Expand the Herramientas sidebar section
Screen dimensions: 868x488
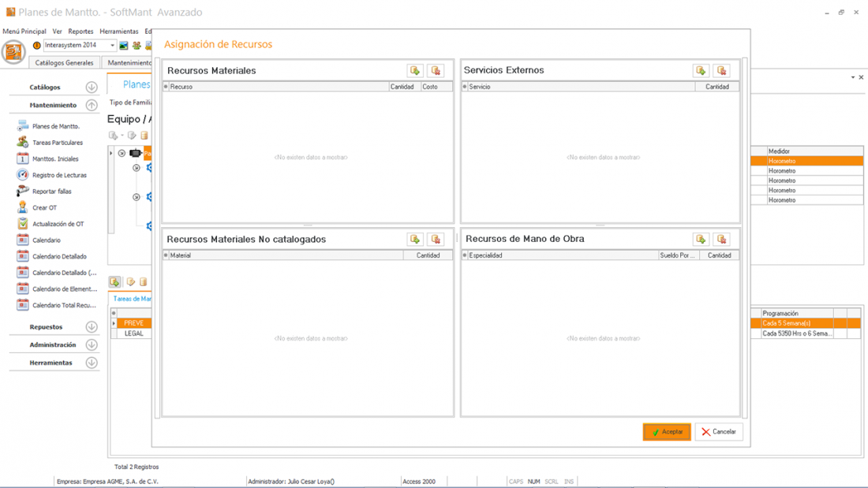(92, 363)
